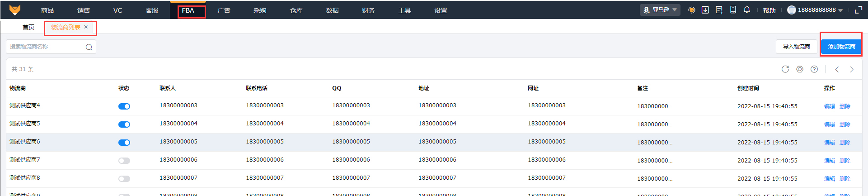
Task: Enable the toggle for 测试供应商7
Action: click(x=124, y=161)
